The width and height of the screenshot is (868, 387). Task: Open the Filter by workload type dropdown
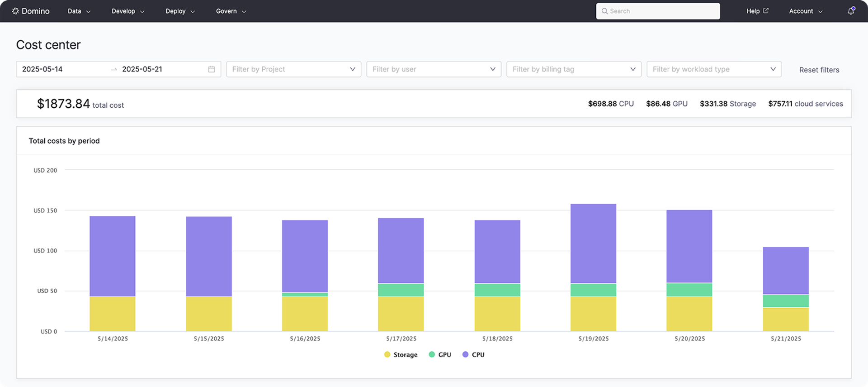pyautogui.click(x=714, y=69)
